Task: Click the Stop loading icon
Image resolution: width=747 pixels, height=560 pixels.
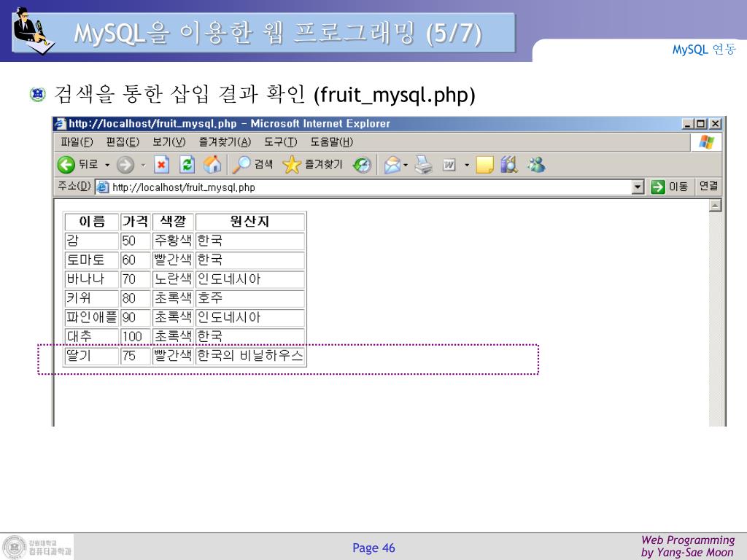Action: pos(161,165)
